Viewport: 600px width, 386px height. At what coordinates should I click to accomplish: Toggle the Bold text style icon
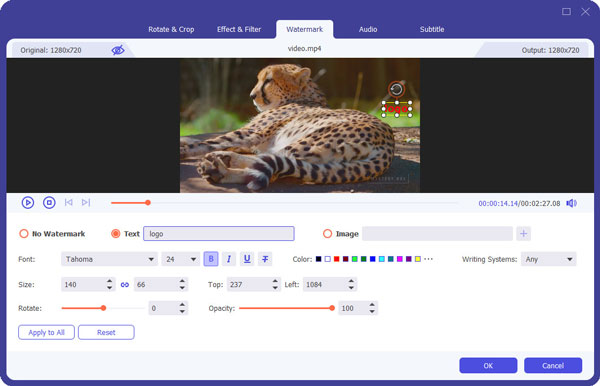point(211,259)
